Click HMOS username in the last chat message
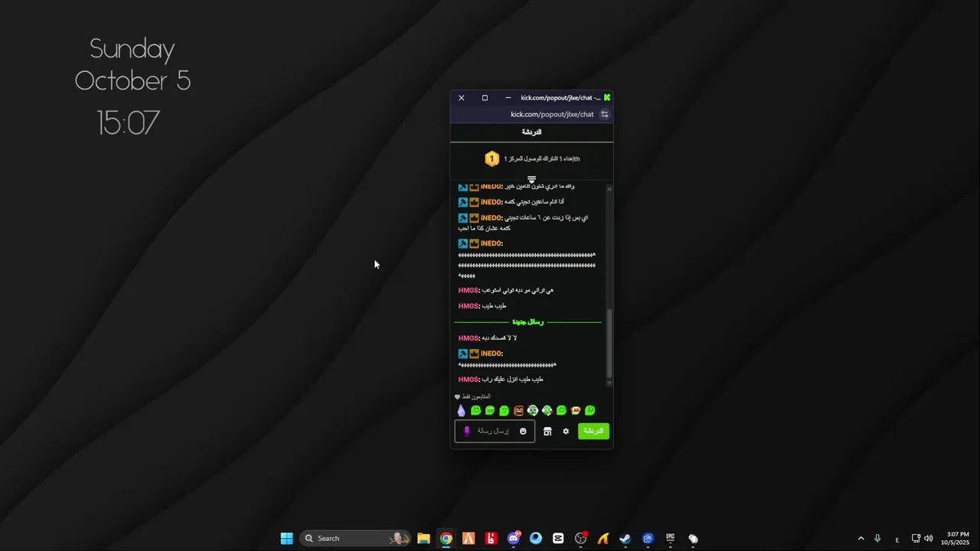Image resolution: width=980 pixels, height=551 pixels. 469,380
